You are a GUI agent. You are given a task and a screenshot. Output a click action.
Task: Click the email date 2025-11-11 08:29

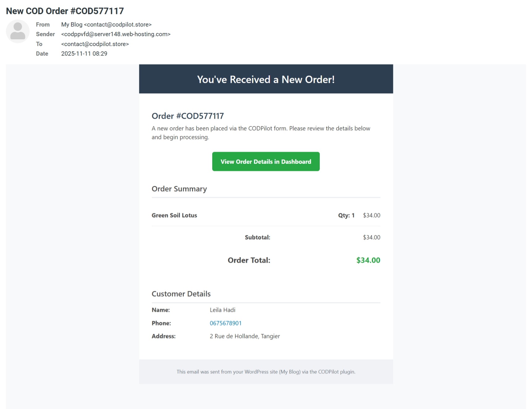pyautogui.click(x=84, y=53)
